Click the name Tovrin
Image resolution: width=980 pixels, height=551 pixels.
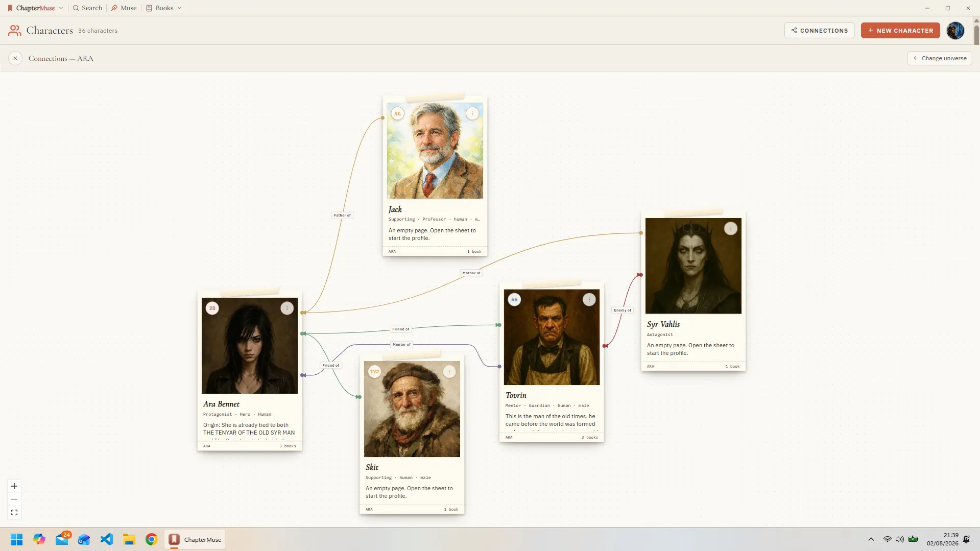516,395
